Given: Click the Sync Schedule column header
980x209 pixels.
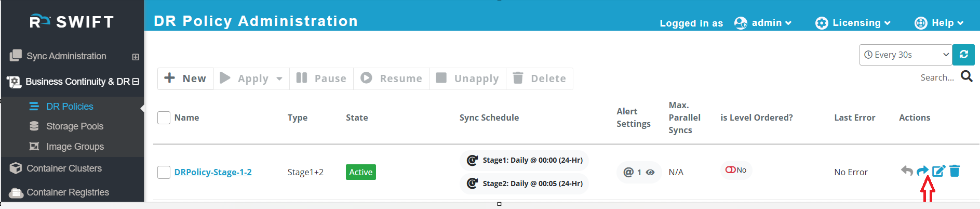Looking at the screenshot, I should click(489, 117).
